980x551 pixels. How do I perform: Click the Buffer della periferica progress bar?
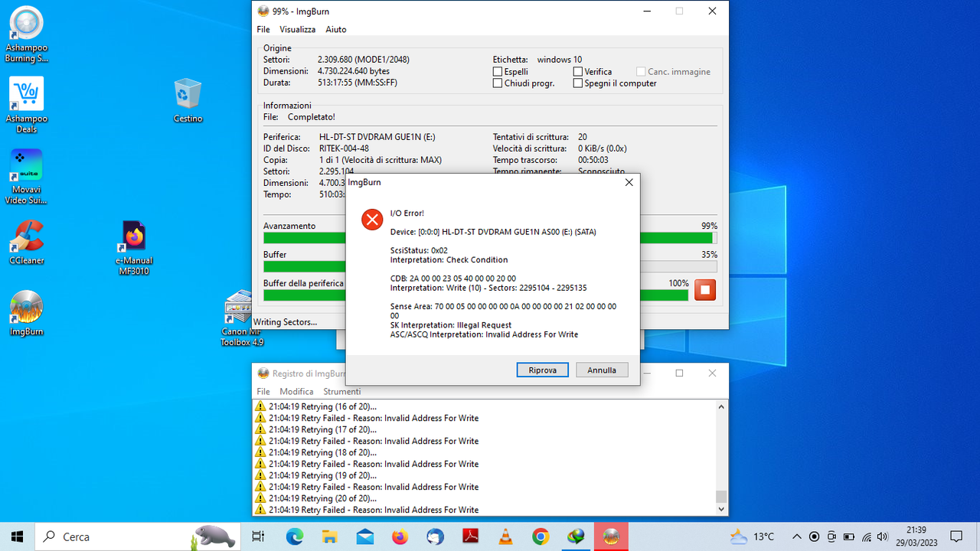click(476, 295)
